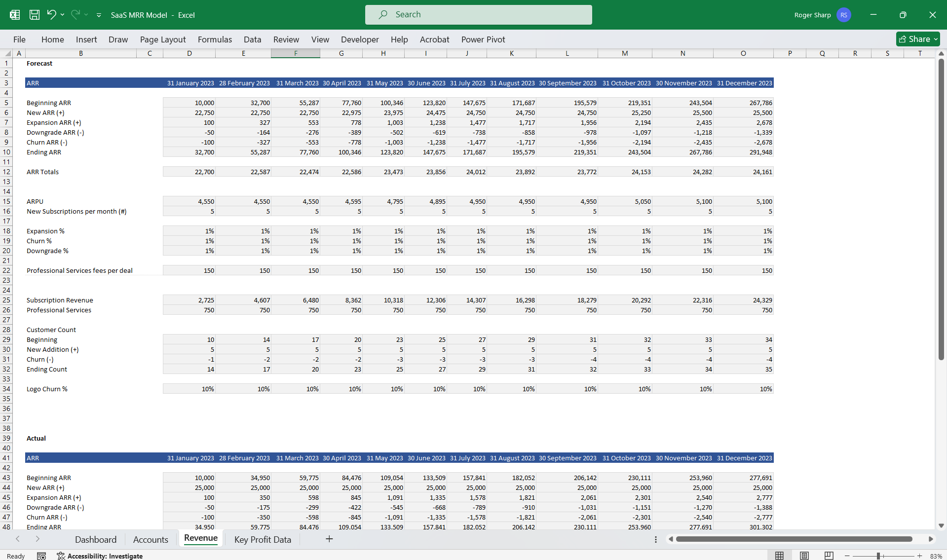947x560 pixels.
Task: Click the Redo arrow icon
Action: coord(76,15)
